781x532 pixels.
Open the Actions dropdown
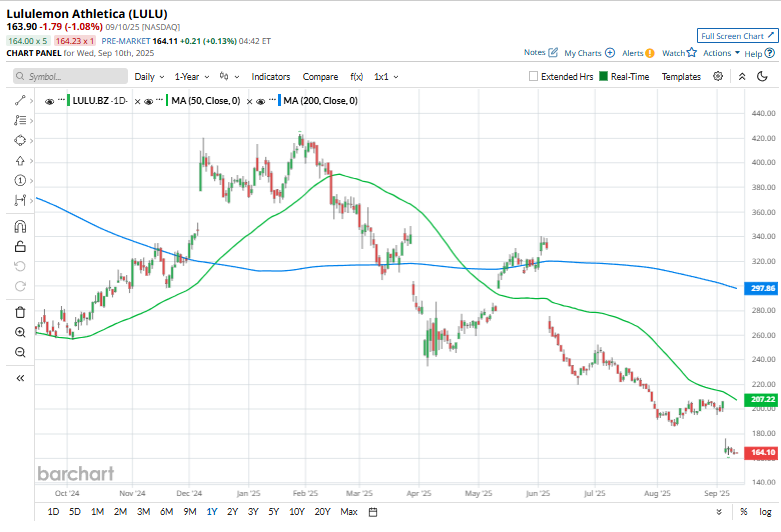(721, 53)
